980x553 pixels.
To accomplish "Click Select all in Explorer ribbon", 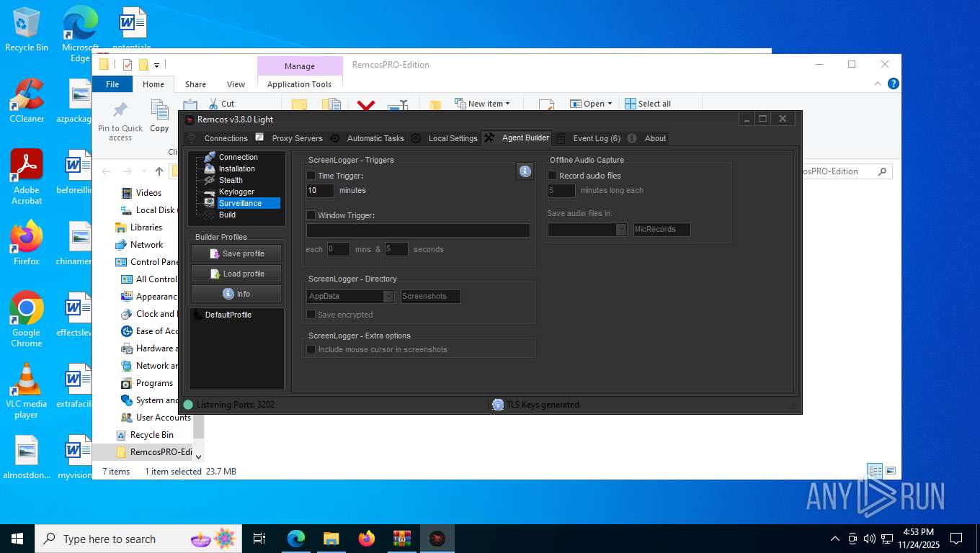I will coord(648,104).
